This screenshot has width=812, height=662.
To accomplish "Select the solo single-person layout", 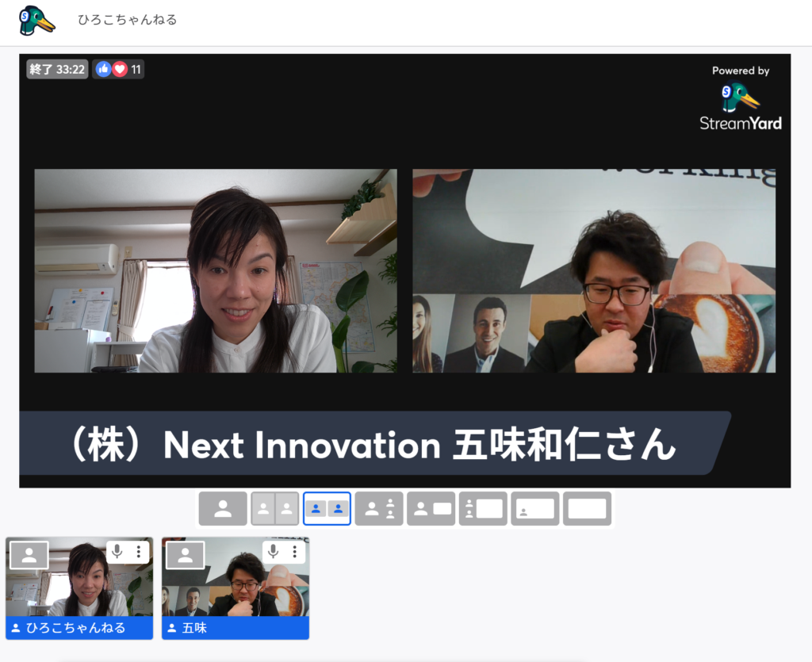I will [x=223, y=509].
